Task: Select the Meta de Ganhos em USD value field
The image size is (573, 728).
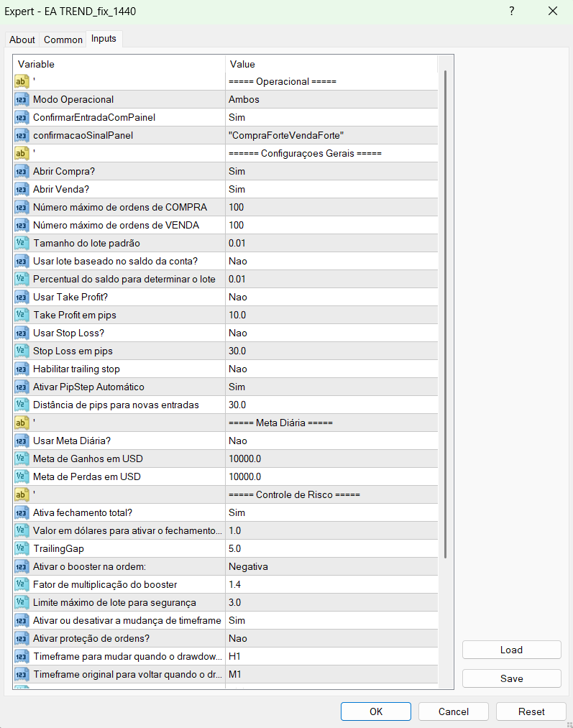Action: [x=331, y=459]
